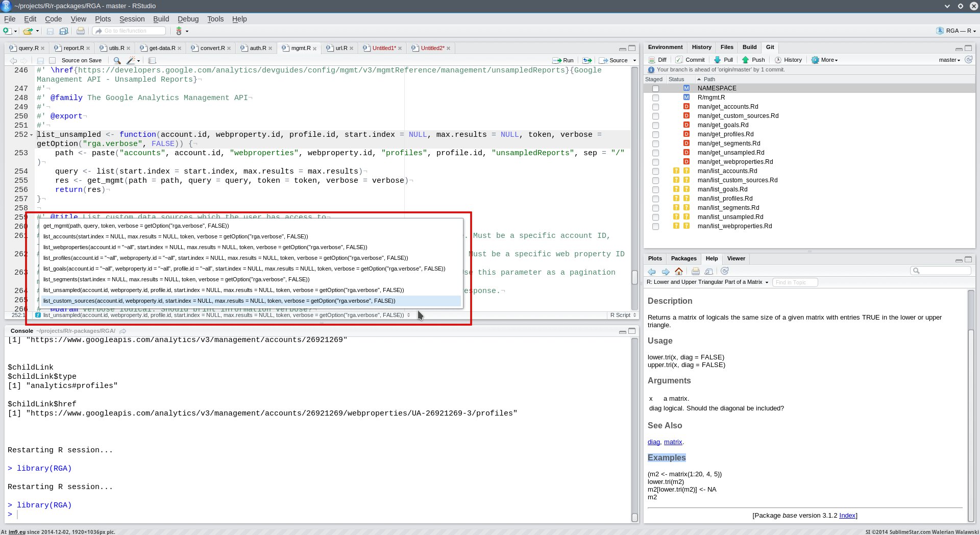Click the console working directory arrow icon
Image resolution: width=980 pixels, height=535 pixels.
(x=123, y=331)
